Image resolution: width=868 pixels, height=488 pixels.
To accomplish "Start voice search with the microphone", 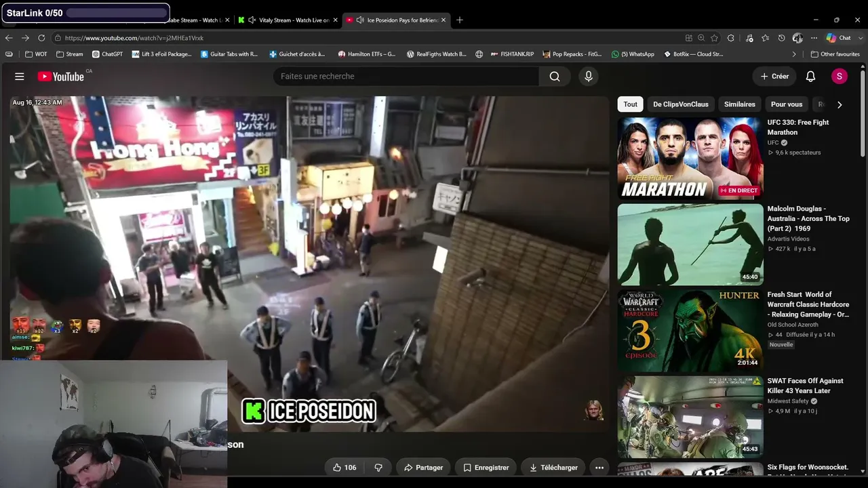I will (589, 77).
